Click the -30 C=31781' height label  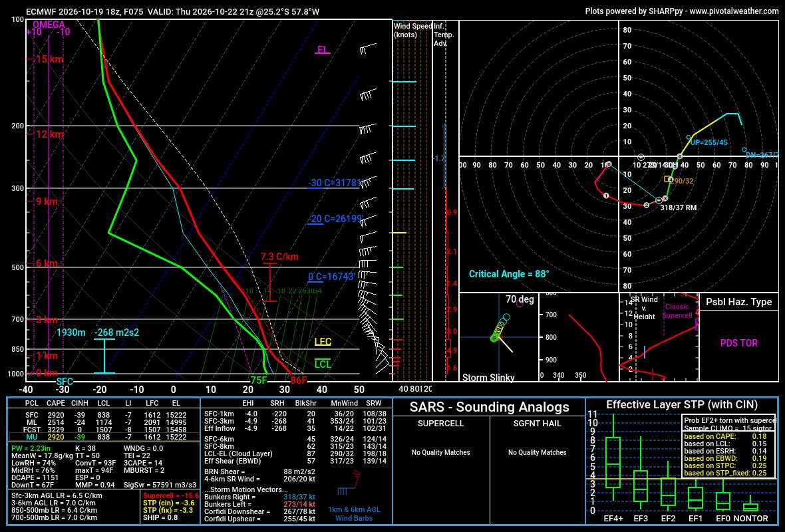tap(335, 183)
